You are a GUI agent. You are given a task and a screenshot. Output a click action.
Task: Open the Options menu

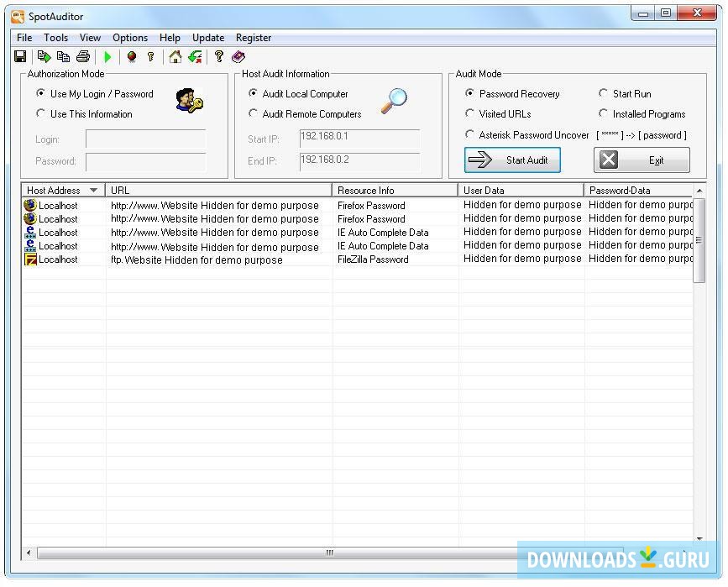[130, 38]
